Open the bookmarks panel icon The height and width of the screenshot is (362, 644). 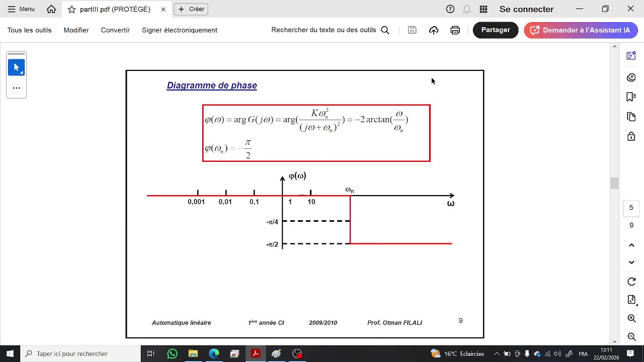(x=631, y=97)
